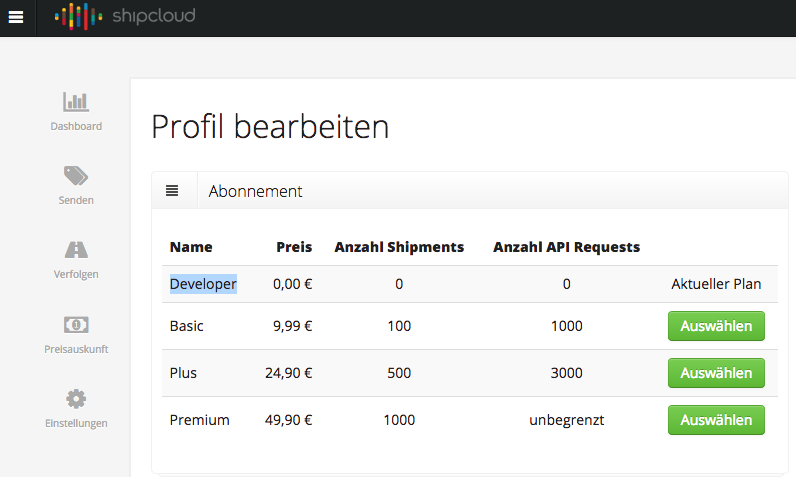Open Preisauskunft label in sidebar
This screenshot has width=796, height=477.
point(76,349)
